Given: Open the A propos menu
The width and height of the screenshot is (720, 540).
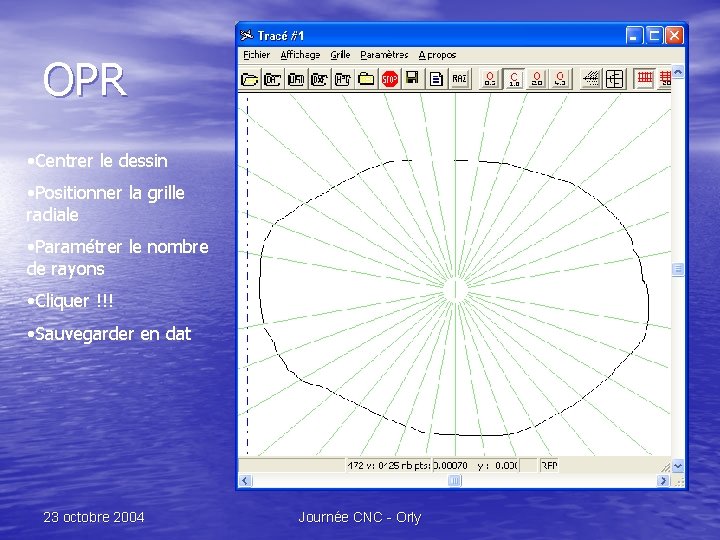Looking at the screenshot, I should click(x=437, y=55).
